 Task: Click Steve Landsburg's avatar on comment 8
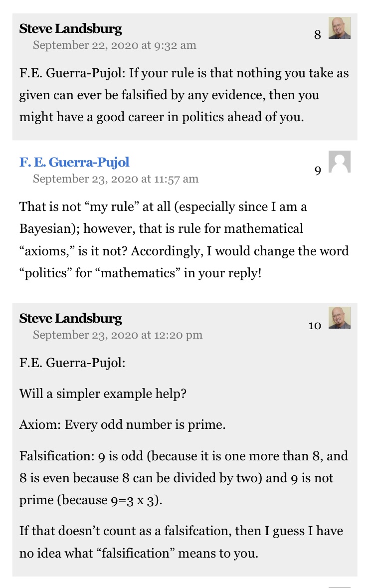339,28
